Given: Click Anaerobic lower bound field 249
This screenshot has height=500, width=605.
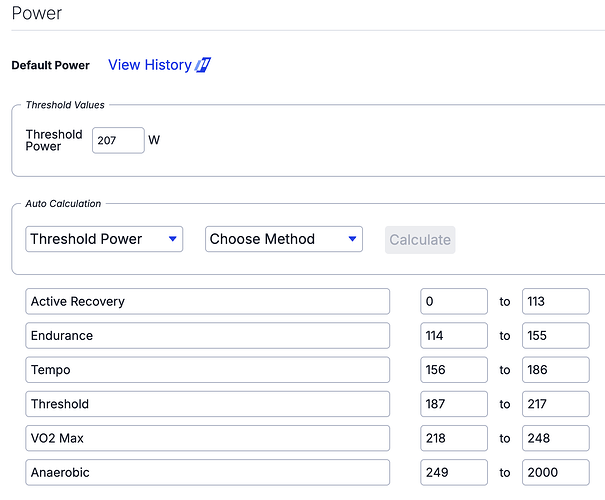Looking at the screenshot, I should (x=454, y=472).
